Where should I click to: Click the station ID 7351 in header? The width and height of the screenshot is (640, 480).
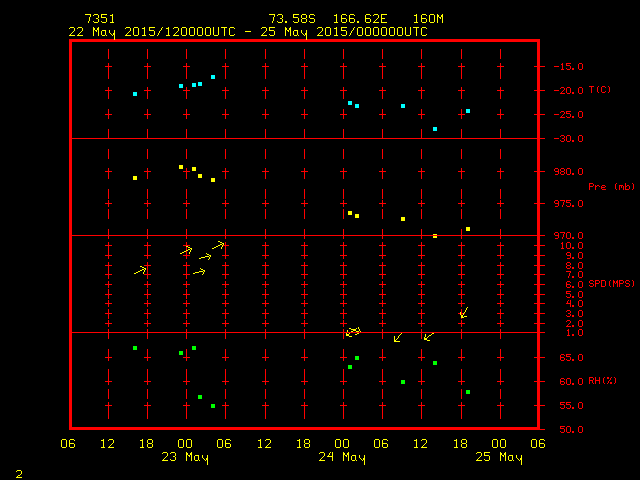pyautogui.click(x=100, y=19)
